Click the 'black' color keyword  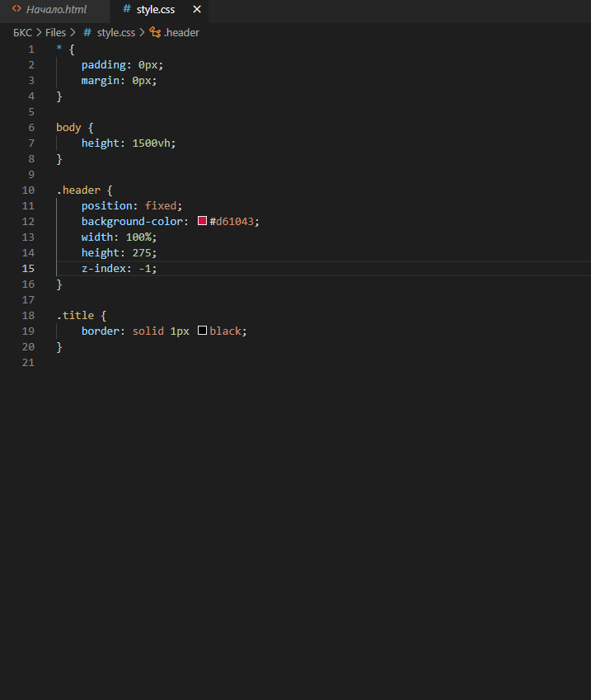point(225,331)
